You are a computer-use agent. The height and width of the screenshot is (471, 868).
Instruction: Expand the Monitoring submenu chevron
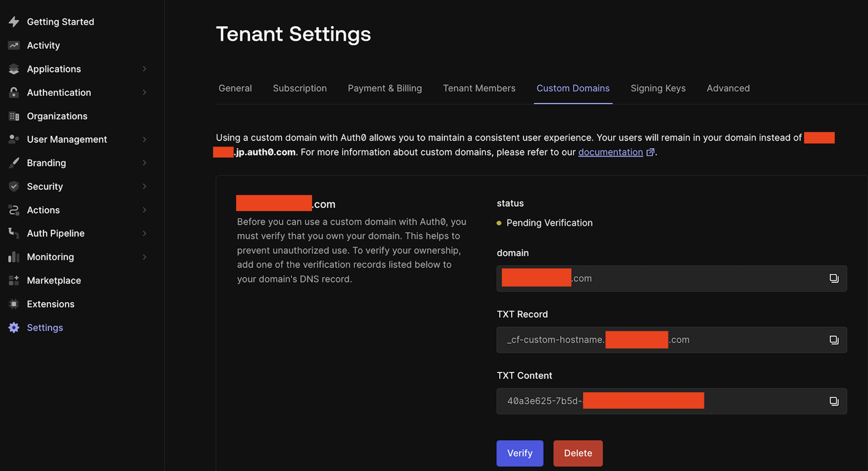click(x=145, y=257)
